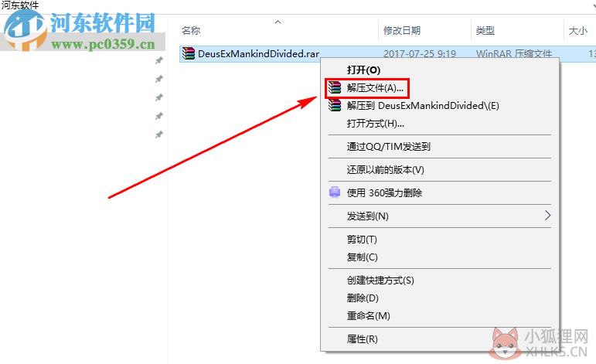The height and width of the screenshot is (364, 596).
Task: Expand the 发送到(N) submenu arrow
Action: (x=547, y=216)
